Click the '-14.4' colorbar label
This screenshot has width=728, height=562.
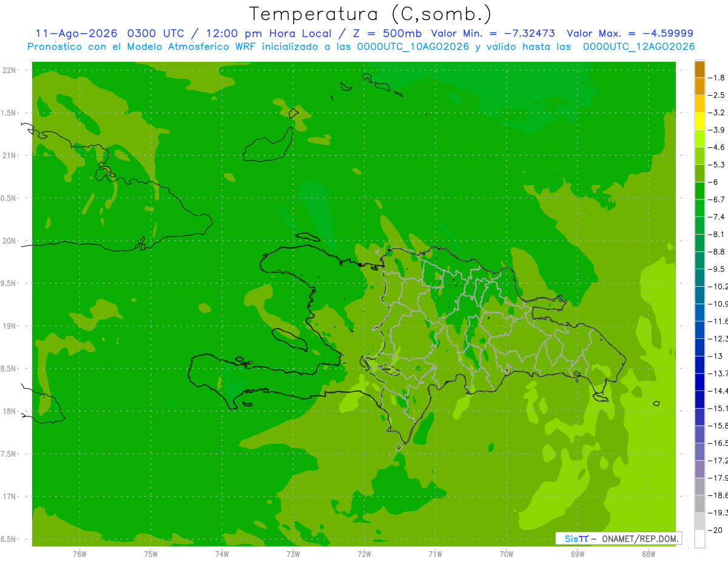click(718, 390)
